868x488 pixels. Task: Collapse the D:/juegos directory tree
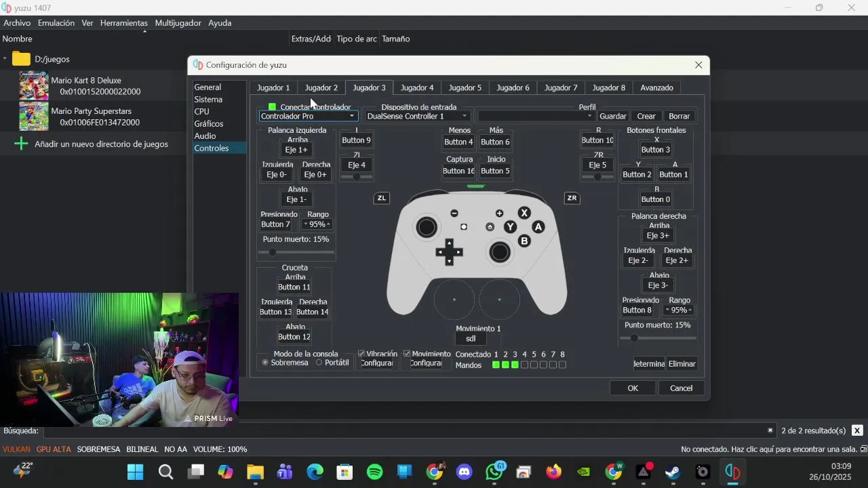click(x=5, y=59)
